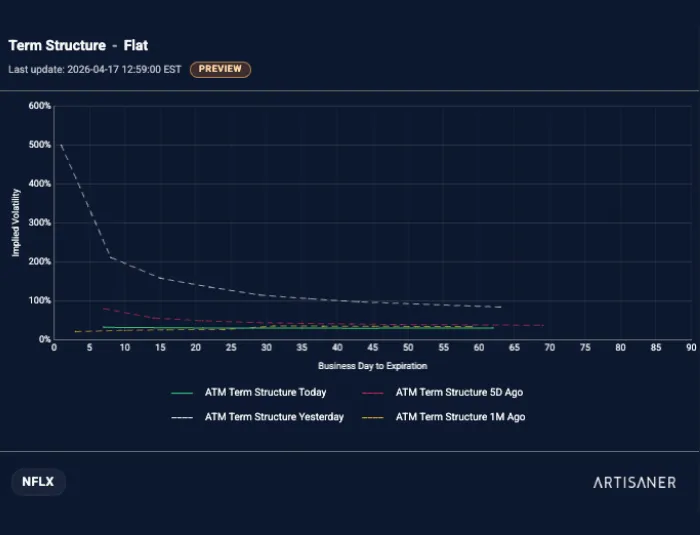This screenshot has height=535, width=700.
Task: Click the 90 x-axis tick label
Action: click(691, 347)
